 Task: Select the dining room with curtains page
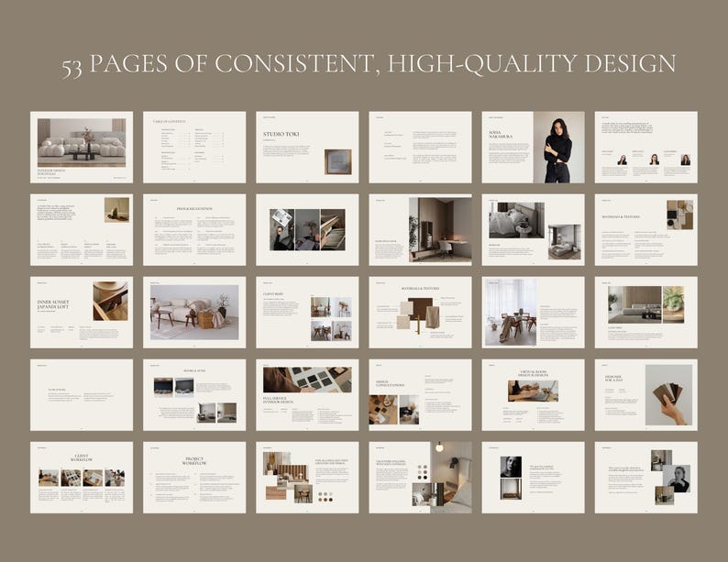pyautogui.click(x=533, y=313)
